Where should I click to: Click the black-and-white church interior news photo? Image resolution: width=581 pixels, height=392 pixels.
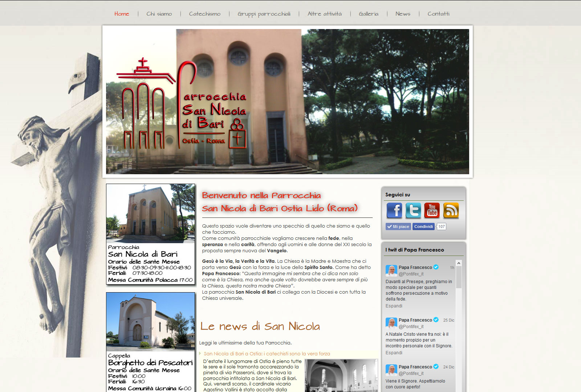pyautogui.click(x=341, y=376)
